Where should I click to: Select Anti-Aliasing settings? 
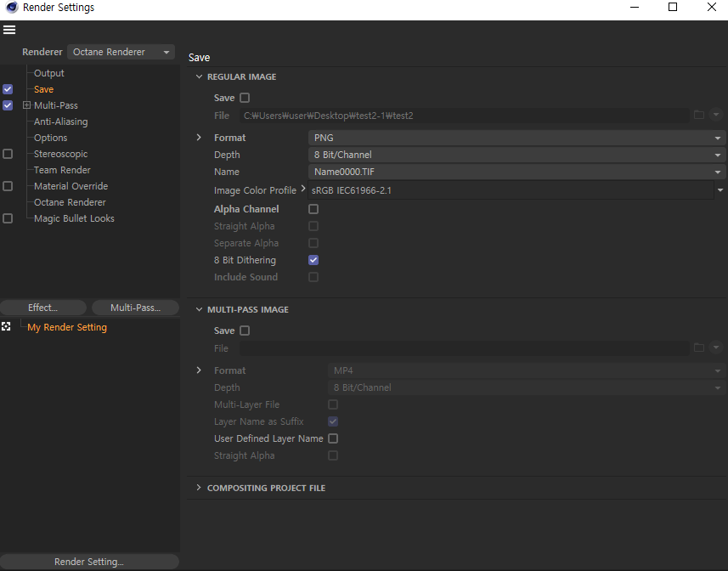(61, 122)
